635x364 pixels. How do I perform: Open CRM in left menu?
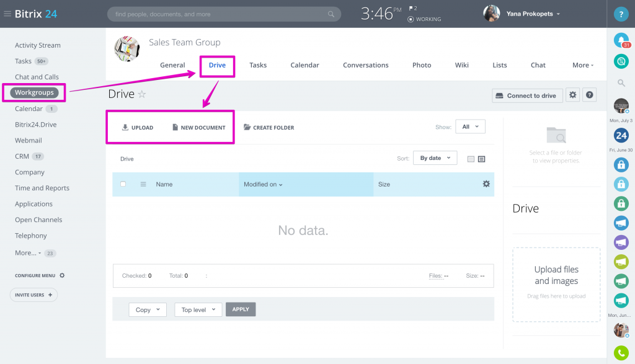click(x=22, y=156)
